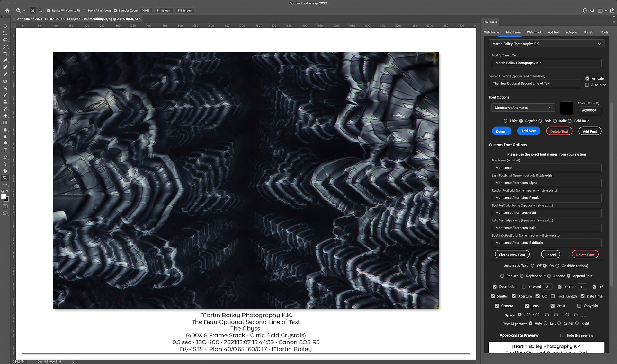Click the Add New font button
The height and width of the screenshot is (364, 617).
529,131
